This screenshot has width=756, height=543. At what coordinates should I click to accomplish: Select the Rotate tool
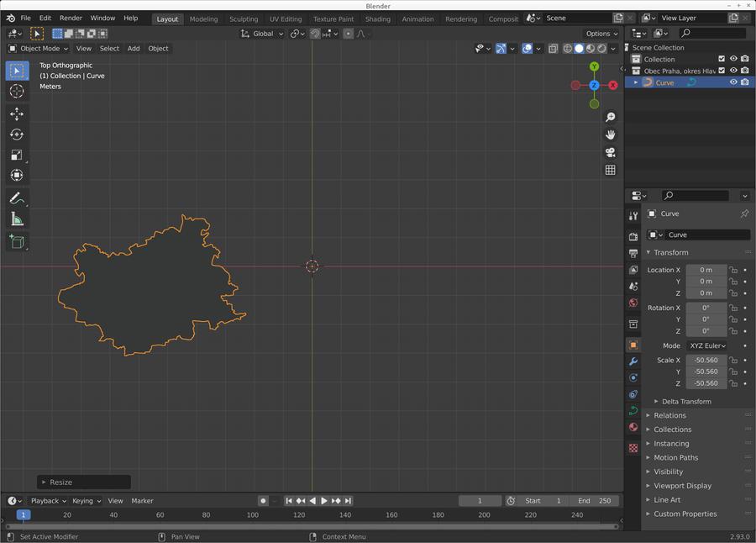pos(17,134)
